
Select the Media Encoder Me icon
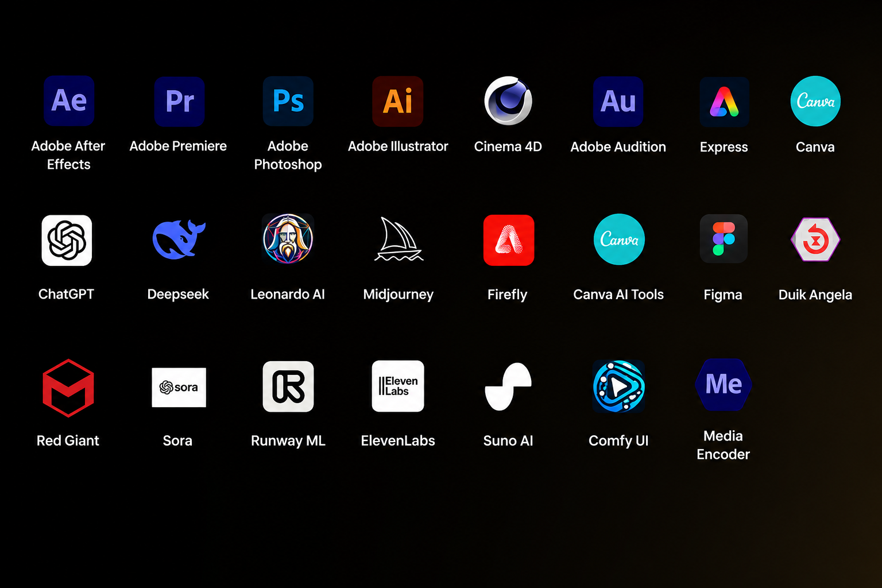724,385
